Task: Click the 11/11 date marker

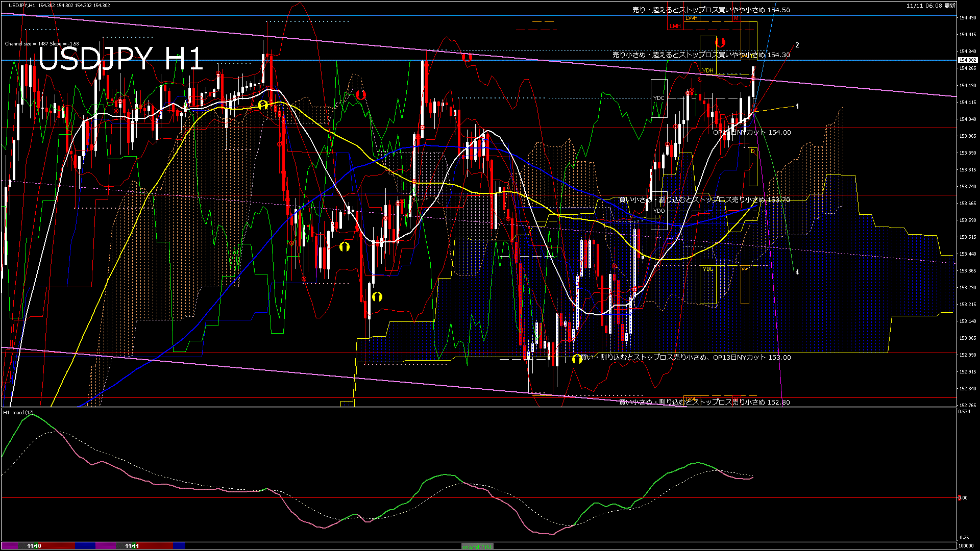Action: click(x=132, y=546)
